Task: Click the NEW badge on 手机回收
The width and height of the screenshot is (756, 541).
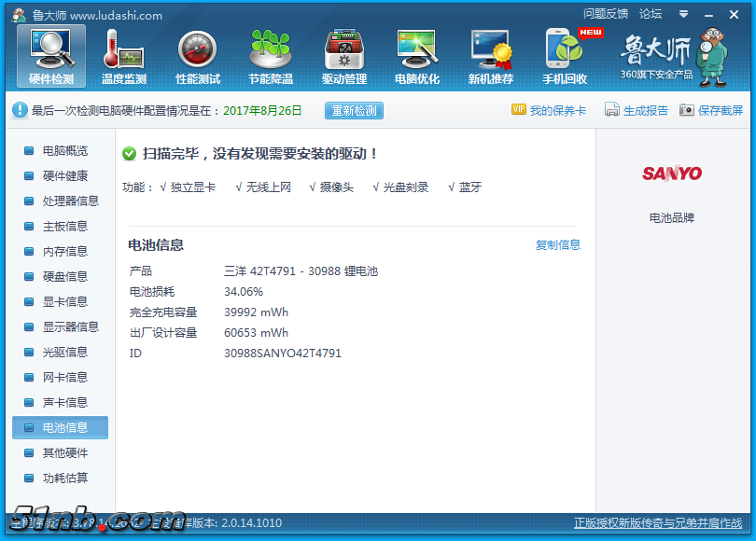Action: 591,33
